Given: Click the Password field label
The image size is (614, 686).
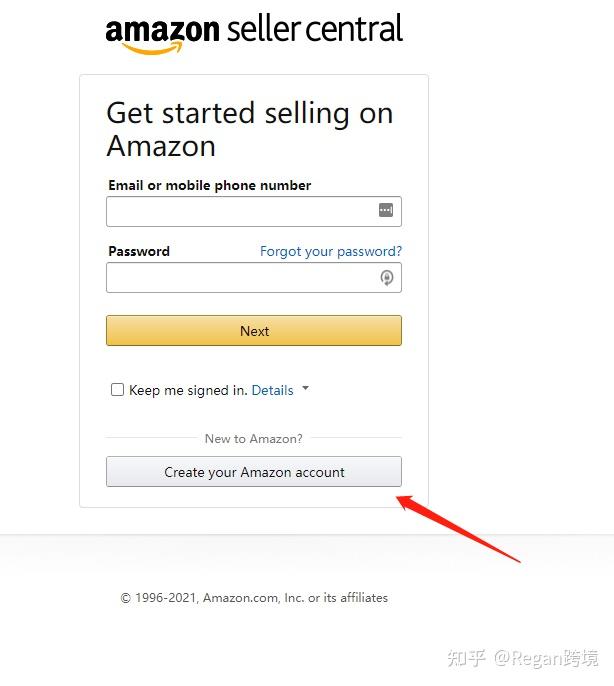Looking at the screenshot, I should [x=139, y=251].
